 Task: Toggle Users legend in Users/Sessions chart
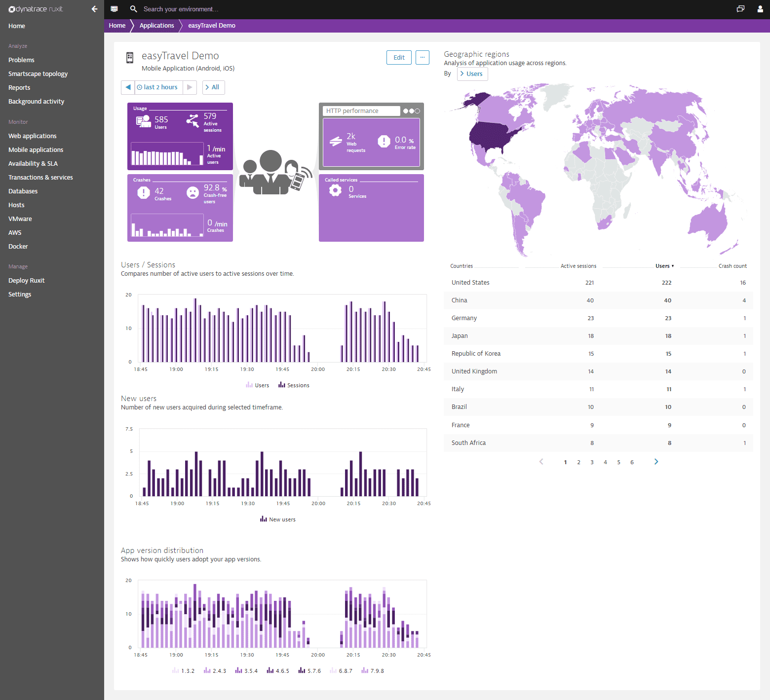pos(258,385)
